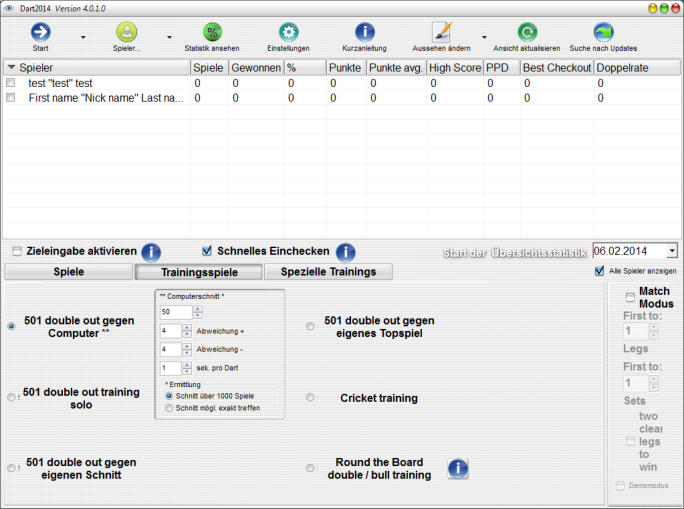Click Aussehen ändern appearance icon
Screen dimensions: 684x509
[441, 32]
